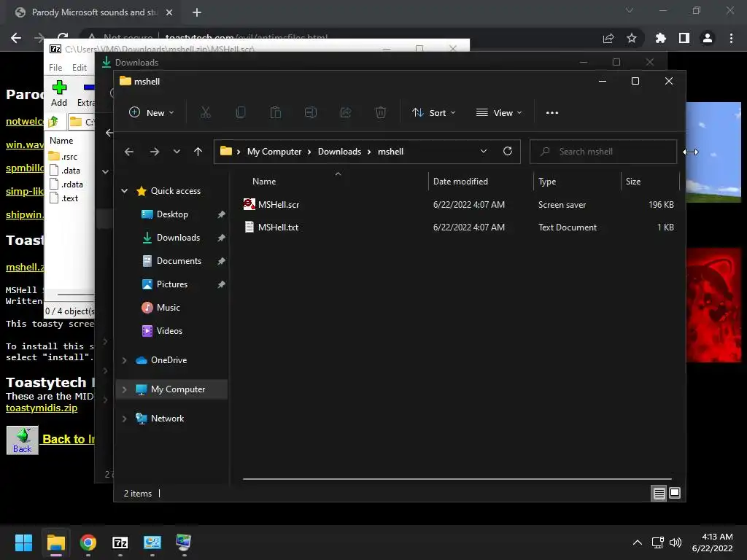Screen dimensions: 747x560
Task: Collapse the Quick access tree node
Action: coord(124,191)
